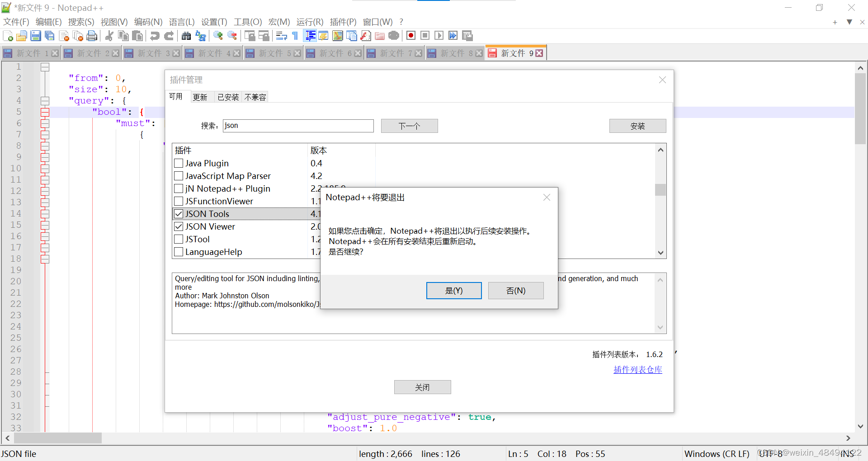Click the Zoom In magnifier icon
Image resolution: width=868 pixels, height=461 pixels.
218,36
